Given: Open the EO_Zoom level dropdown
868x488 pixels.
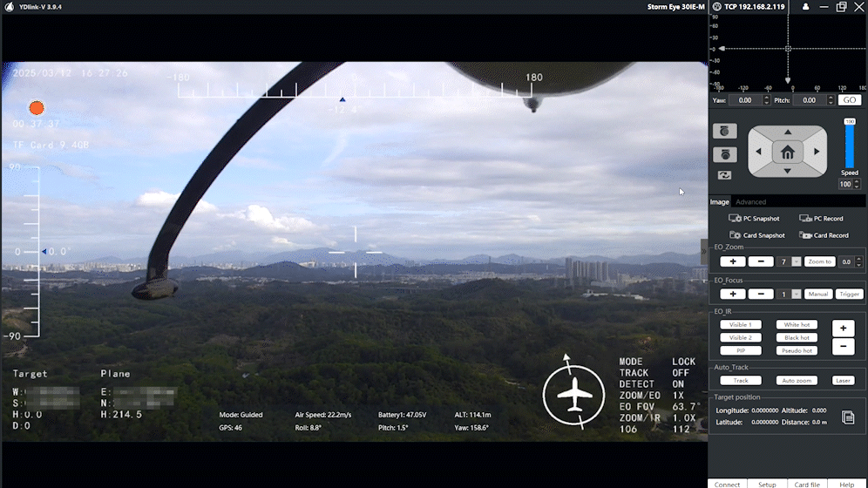Looking at the screenshot, I should point(796,261).
